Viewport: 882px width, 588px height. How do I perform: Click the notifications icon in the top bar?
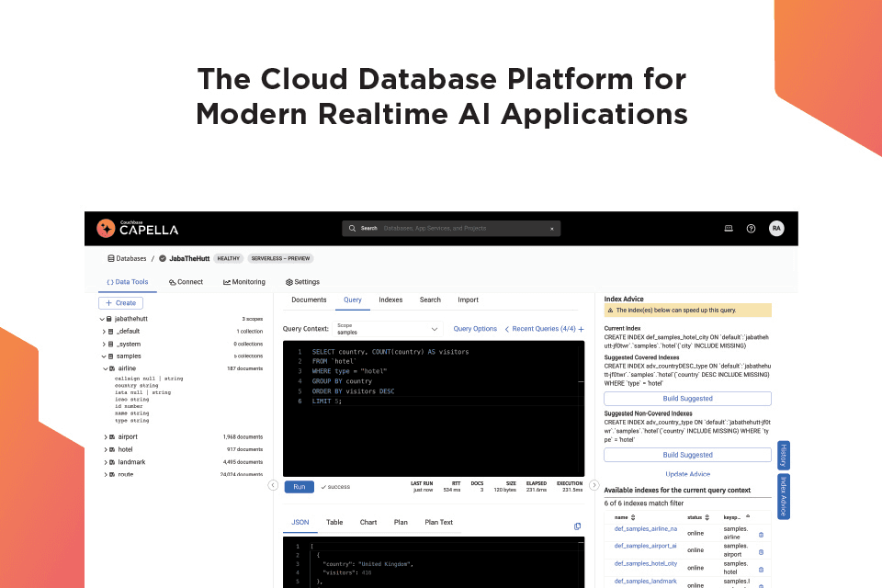coord(729,229)
